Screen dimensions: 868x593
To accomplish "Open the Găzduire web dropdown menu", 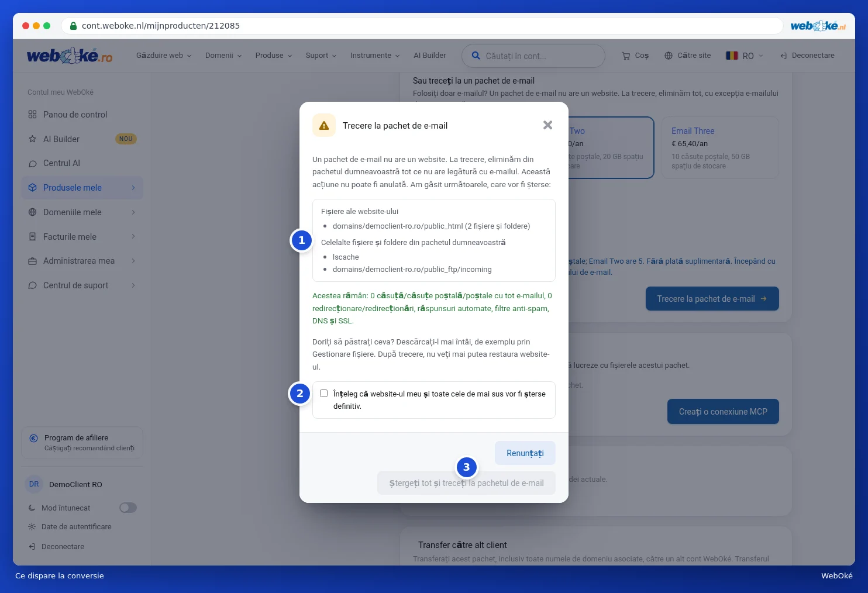I will (x=164, y=56).
